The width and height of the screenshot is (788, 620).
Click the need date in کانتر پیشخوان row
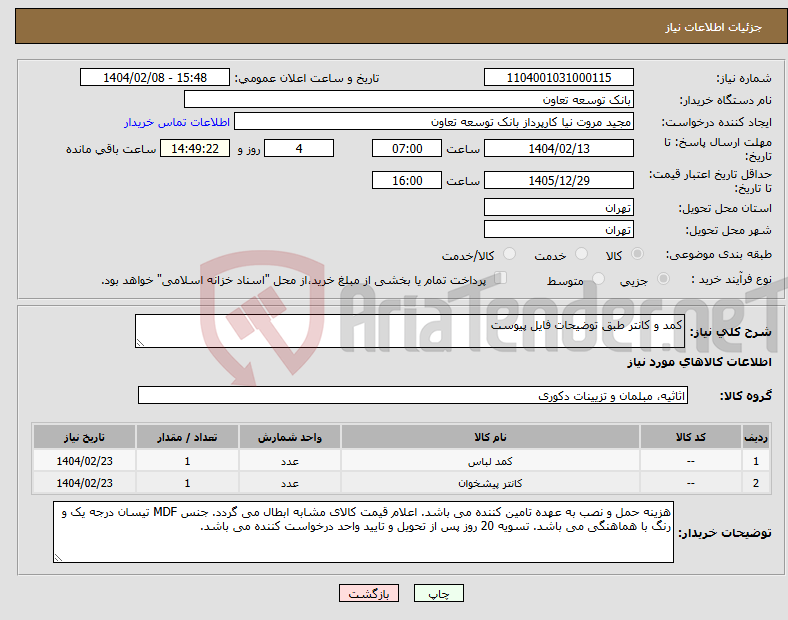tap(84, 483)
